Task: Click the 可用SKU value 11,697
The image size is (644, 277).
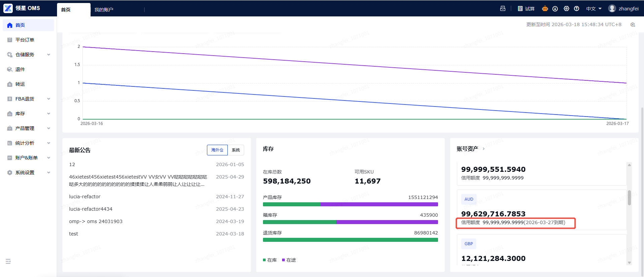Action: pyautogui.click(x=368, y=181)
